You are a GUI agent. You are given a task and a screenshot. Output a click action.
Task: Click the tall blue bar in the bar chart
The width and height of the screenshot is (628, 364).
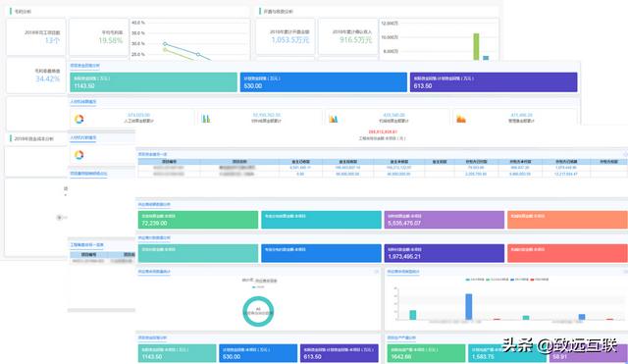pos(469,307)
